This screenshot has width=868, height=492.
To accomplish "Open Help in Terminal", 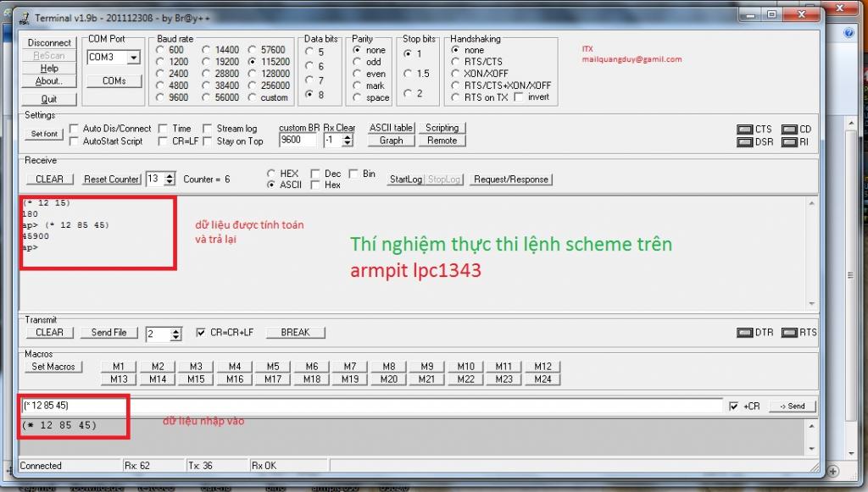I will [49, 68].
